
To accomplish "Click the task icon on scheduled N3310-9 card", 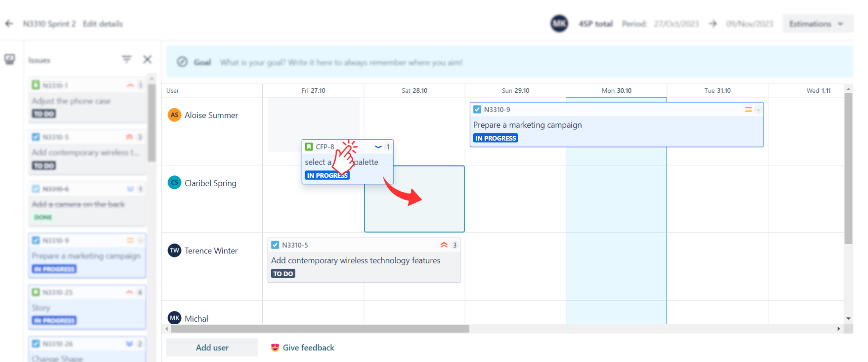I will [x=477, y=110].
